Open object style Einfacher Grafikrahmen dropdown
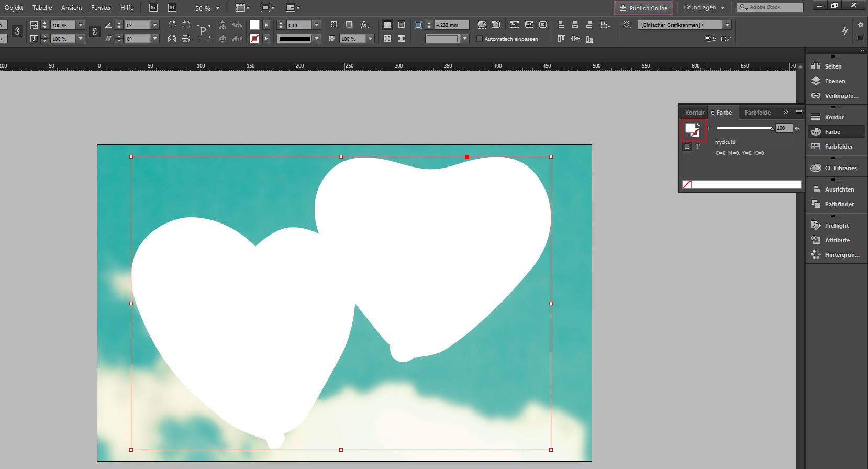This screenshot has width=868, height=469. 727,25
